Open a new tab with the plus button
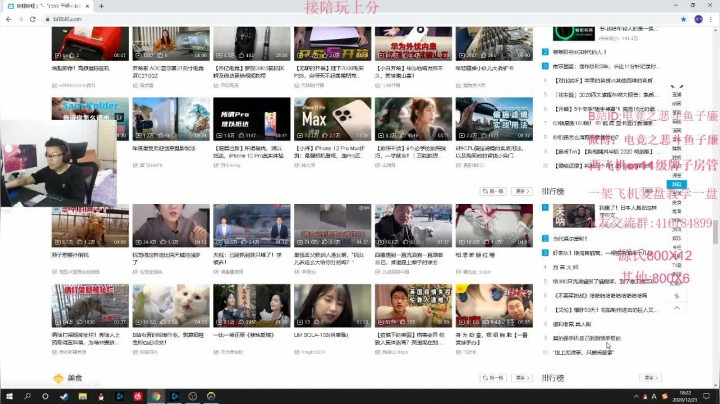Viewport: 720px width, 404px height. tap(101, 6)
